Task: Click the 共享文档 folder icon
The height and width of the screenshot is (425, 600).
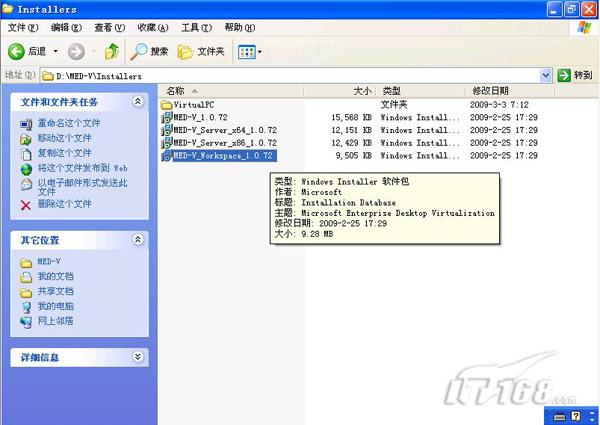Action: tap(26, 293)
